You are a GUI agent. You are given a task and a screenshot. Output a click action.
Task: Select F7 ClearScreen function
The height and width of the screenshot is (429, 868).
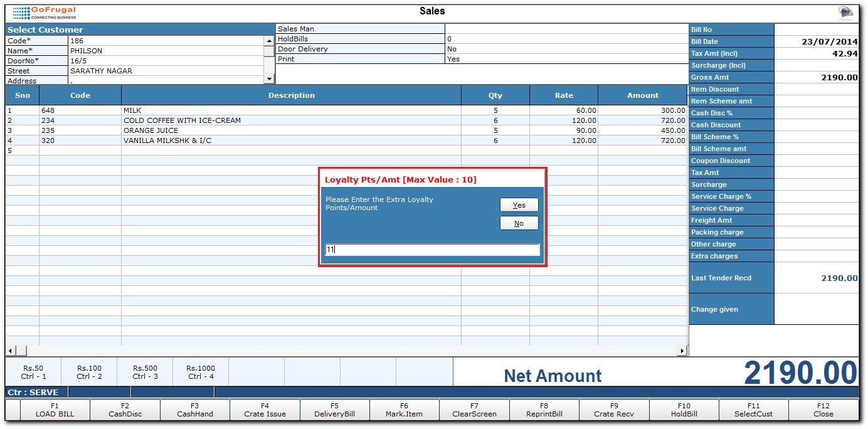(x=474, y=410)
